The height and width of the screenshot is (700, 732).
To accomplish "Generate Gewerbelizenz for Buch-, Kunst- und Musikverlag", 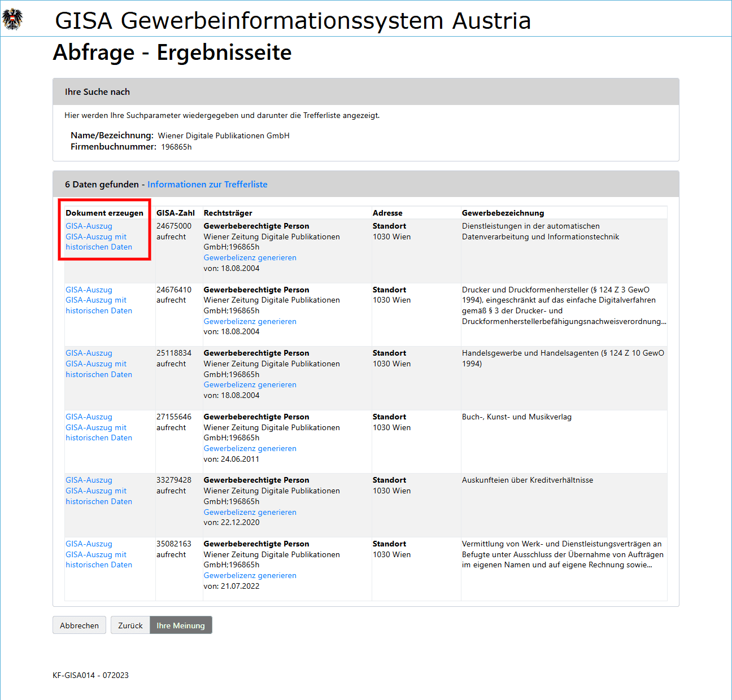I will pyautogui.click(x=250, y=449).
